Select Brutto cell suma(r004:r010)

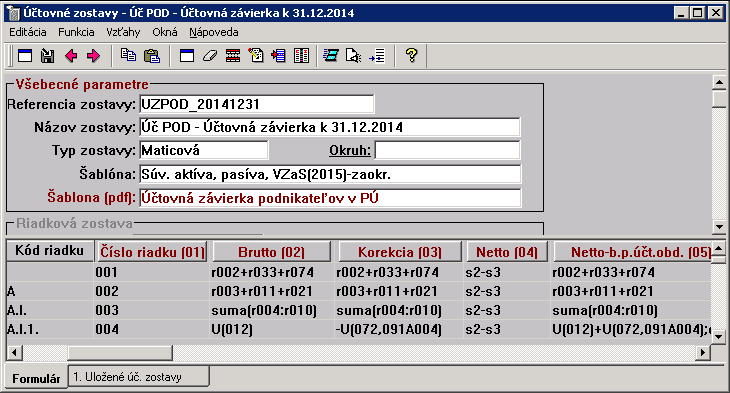pyautogui.click(x=271, y=310)
